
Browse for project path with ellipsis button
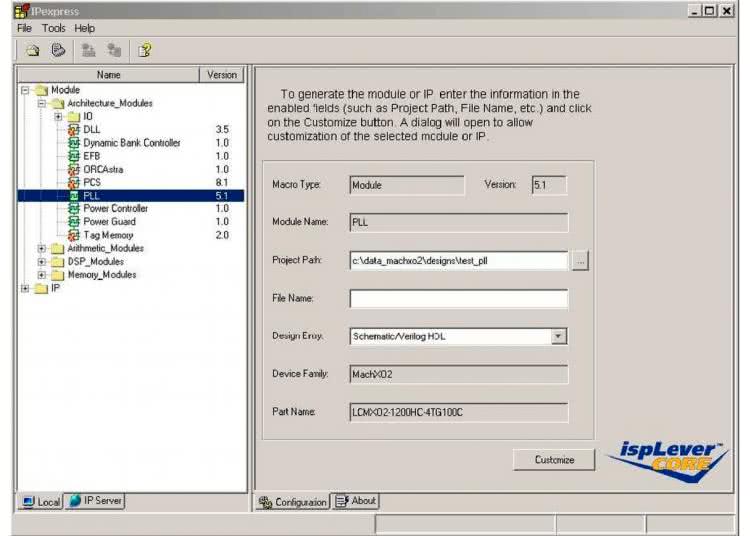pyautogui.click(x=581, y=261)
